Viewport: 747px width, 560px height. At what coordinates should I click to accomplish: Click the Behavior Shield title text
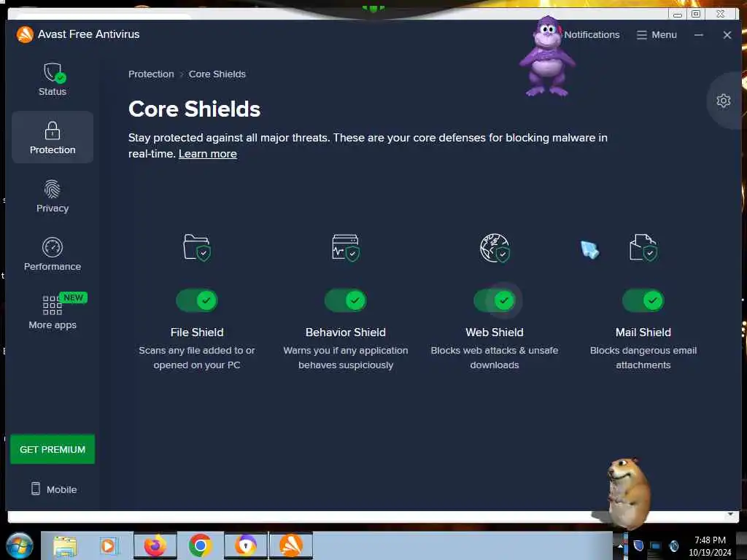point(345,332)
